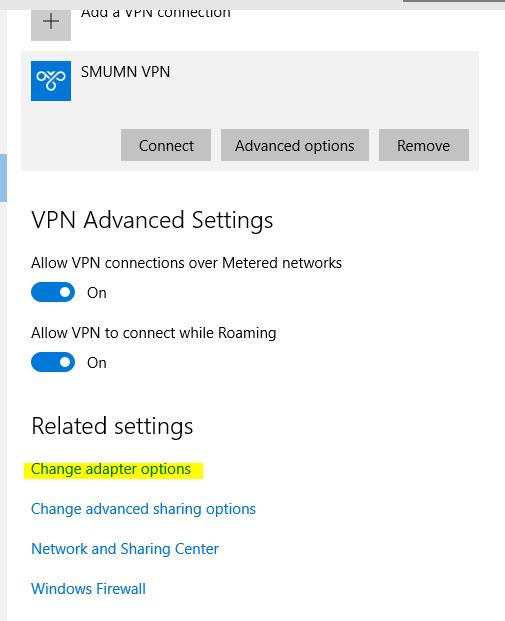Disable VPN connecting while Roaming switch

pos(53,362)
